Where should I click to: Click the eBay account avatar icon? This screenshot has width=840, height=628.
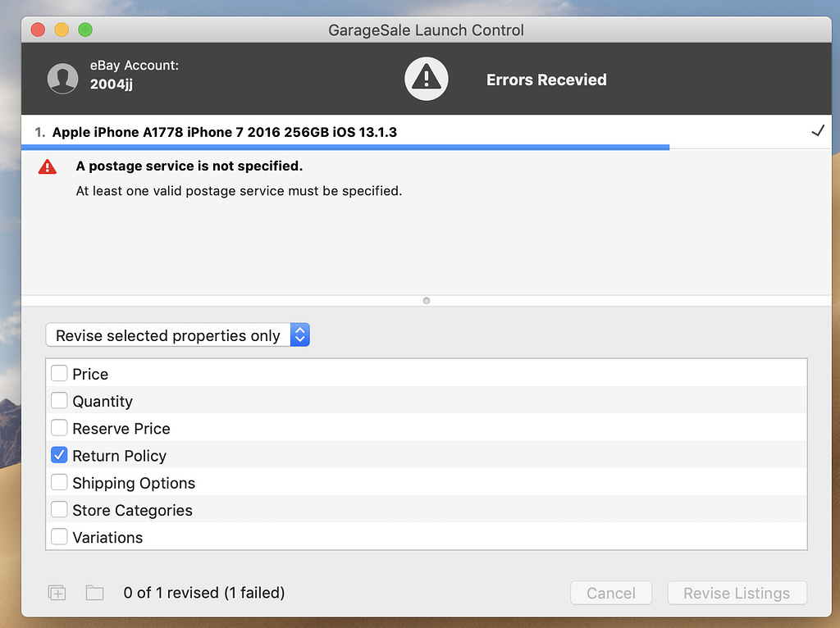[62, 79]
